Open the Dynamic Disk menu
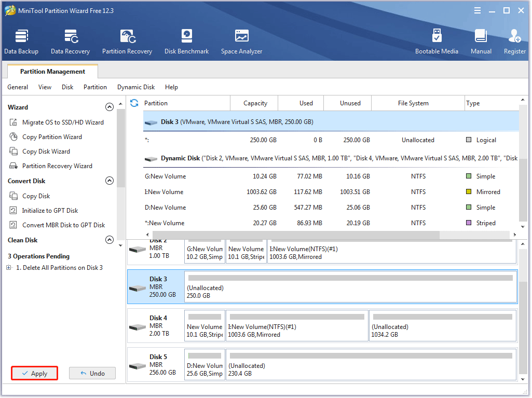Screen dimensions: 532x398 point(136,87)
